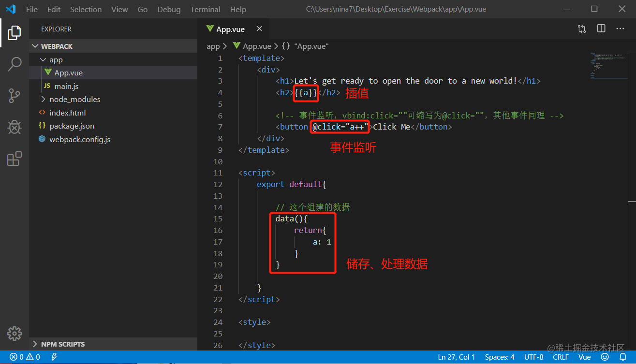Open the editor More Actions ellipsis
The image size is (636, 364).
pyautogui.click(x=620, y=29)
